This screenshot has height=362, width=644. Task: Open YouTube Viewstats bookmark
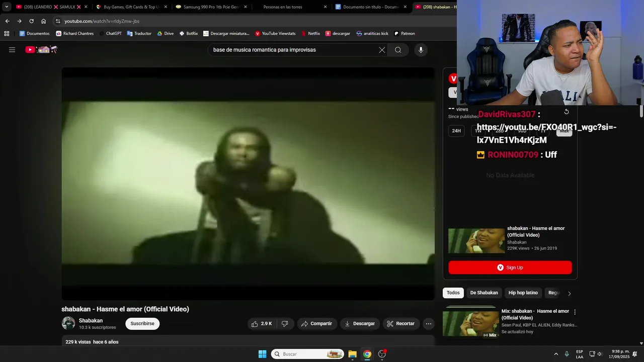275,34
